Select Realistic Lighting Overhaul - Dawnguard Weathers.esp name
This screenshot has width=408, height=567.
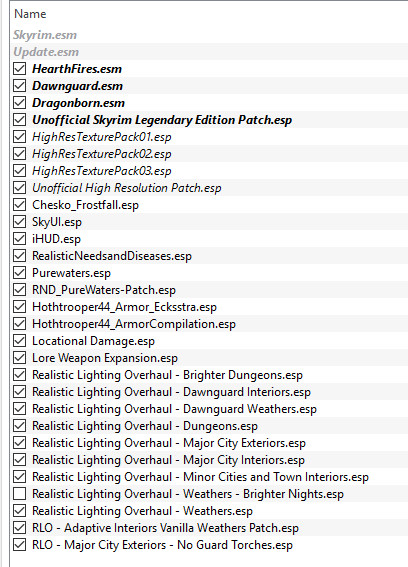[x=174, y=409]
